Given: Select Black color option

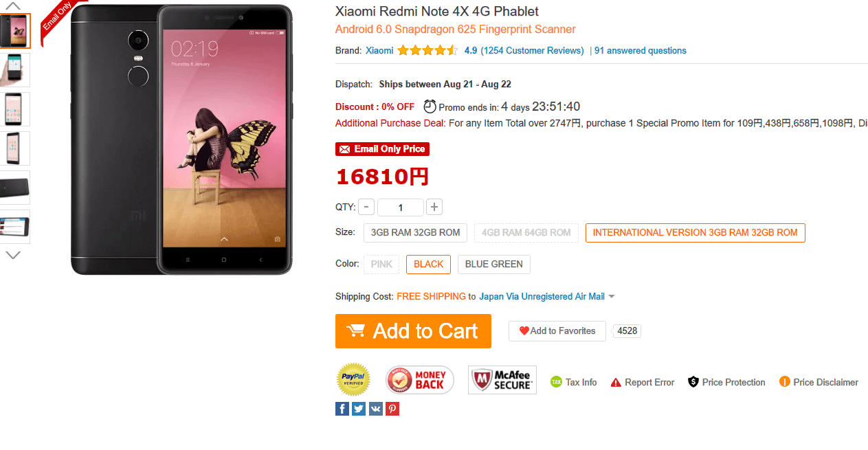Looking at the screenshot, I should [x=428, y=265].
